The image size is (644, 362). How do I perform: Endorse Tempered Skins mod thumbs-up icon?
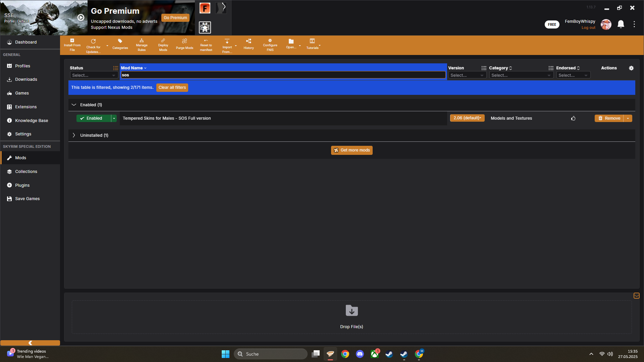click(573, 118)
